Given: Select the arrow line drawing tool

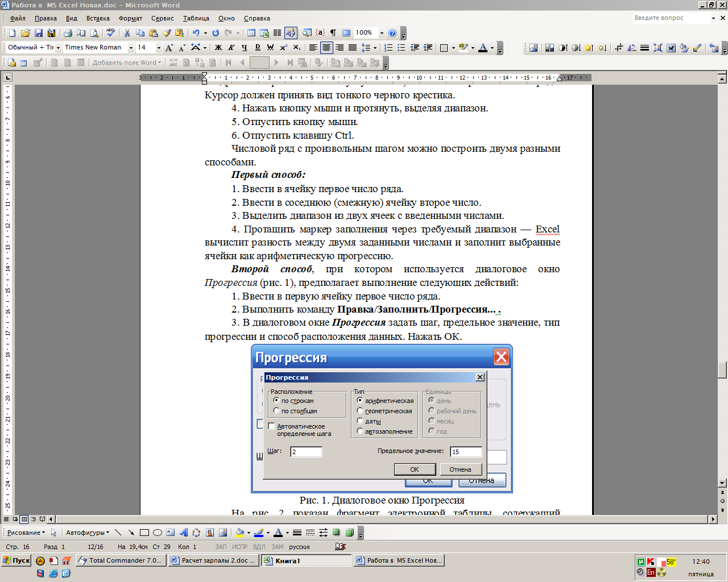Looking at the screenshot, I should (131, 533).
